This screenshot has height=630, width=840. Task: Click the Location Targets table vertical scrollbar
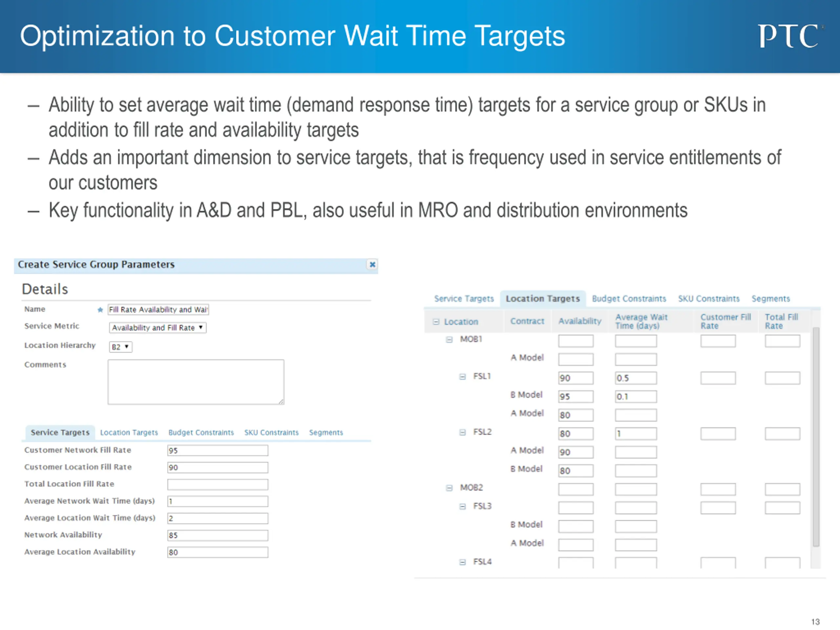(x=816, y=437)
